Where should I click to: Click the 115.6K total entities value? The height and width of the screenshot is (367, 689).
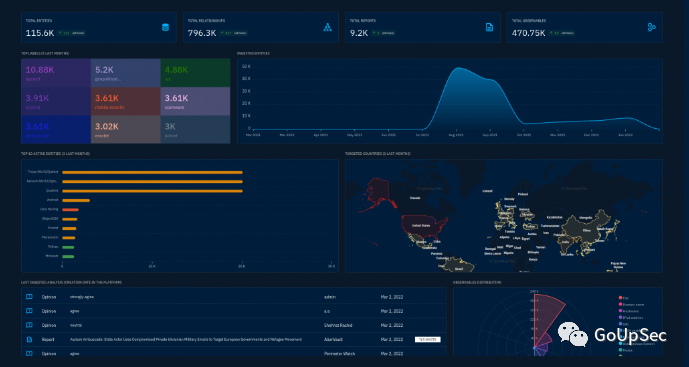pos(40,33)
